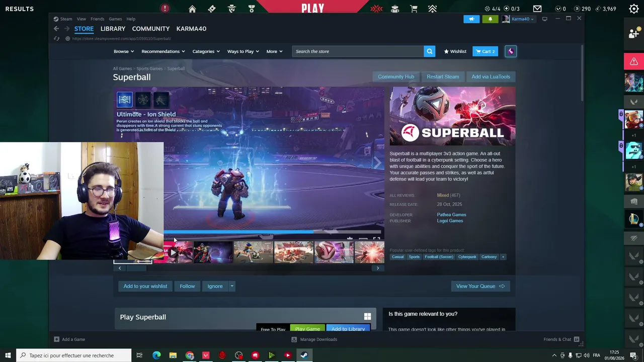The height and width of the screenshot is (362, 644).
Task: Open the Valorant ranked ladder chevrons icon
Action: tap(432, 9)
